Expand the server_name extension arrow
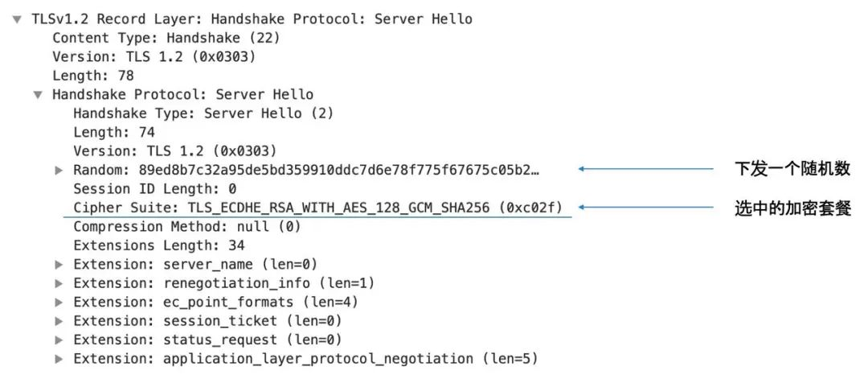The height and width of the screenshot is (375, 868). coord(59,265)
